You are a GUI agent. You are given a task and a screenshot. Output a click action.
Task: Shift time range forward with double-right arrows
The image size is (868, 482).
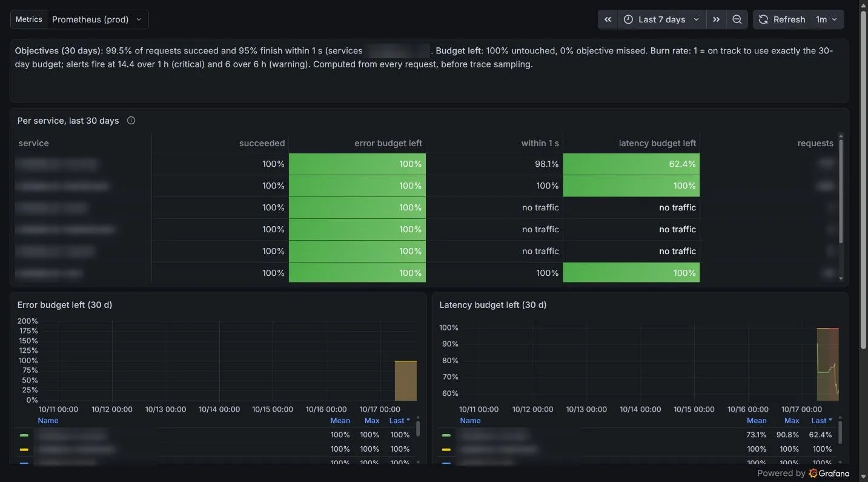pyautogui.click(x=716, y=19)
